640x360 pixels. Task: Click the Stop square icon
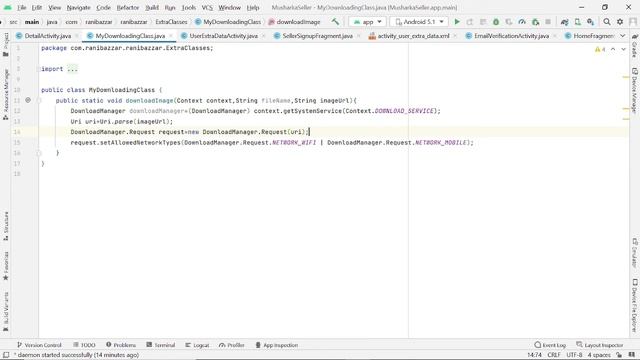point(548,22)
